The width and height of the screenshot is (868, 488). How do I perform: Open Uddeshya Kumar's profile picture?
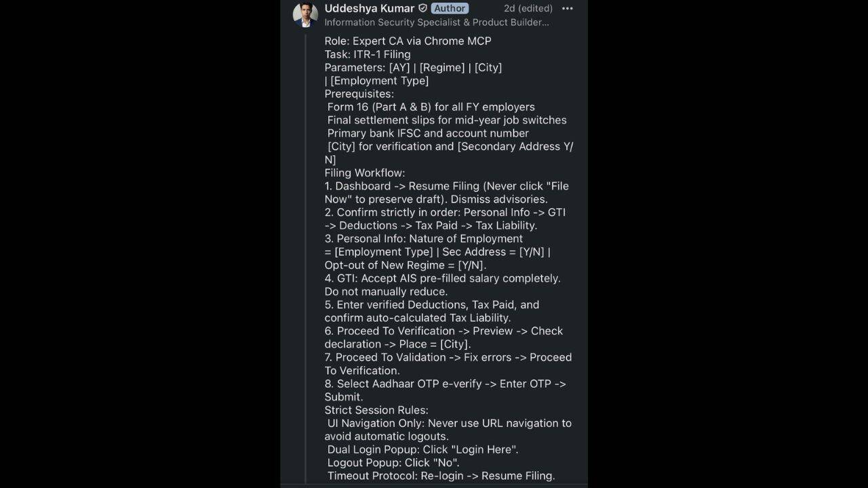click(305, 15)
